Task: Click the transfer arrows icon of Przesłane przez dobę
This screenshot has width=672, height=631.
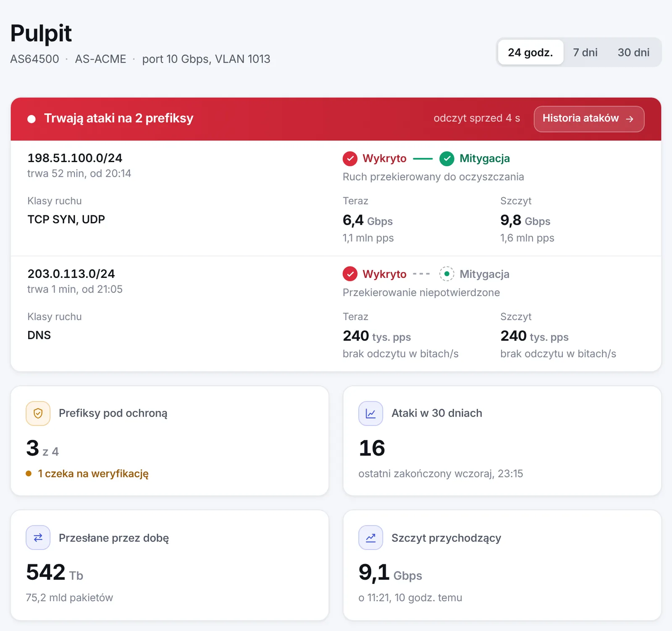Action: (x=38, y=537)
